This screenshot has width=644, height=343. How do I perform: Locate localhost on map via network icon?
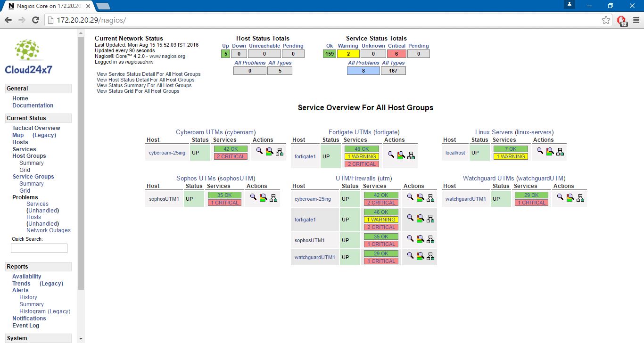pyautogui.click(x=560, y=152)
